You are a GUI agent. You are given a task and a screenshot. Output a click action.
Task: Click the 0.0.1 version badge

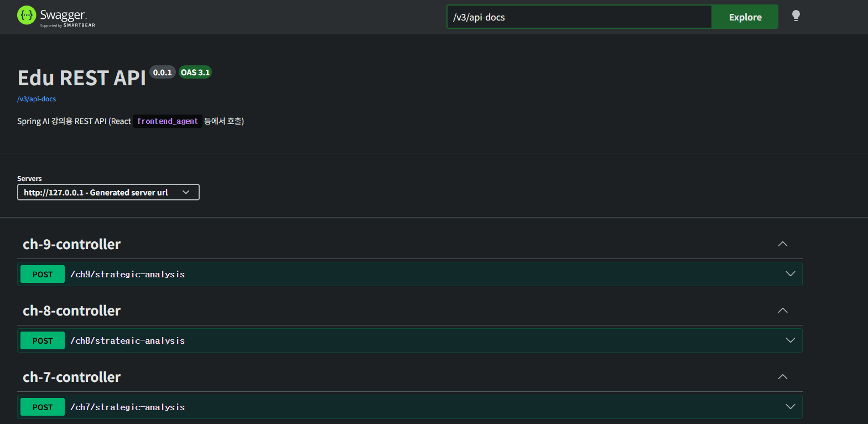162,73
